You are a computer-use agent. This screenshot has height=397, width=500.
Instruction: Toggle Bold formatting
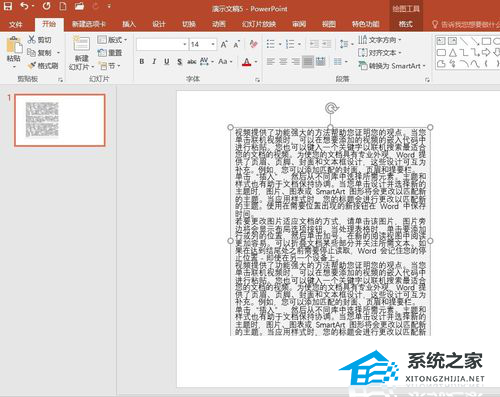142,61
